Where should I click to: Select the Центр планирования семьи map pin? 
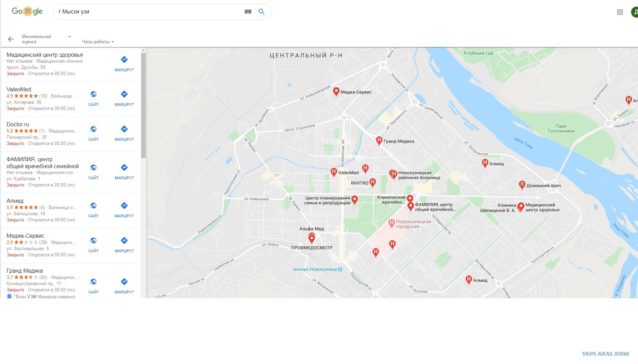(x=354, y=200)
